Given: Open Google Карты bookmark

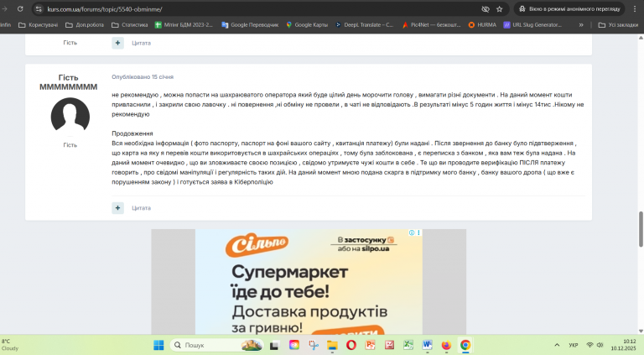Looking at the screenshot, I should coord(307,24).
